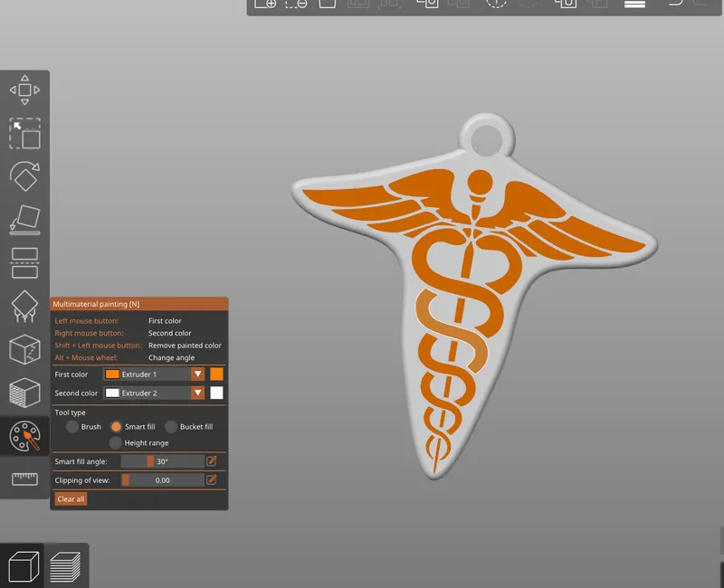Click the hatched cube icon in the left toolbar

point(25,393)
